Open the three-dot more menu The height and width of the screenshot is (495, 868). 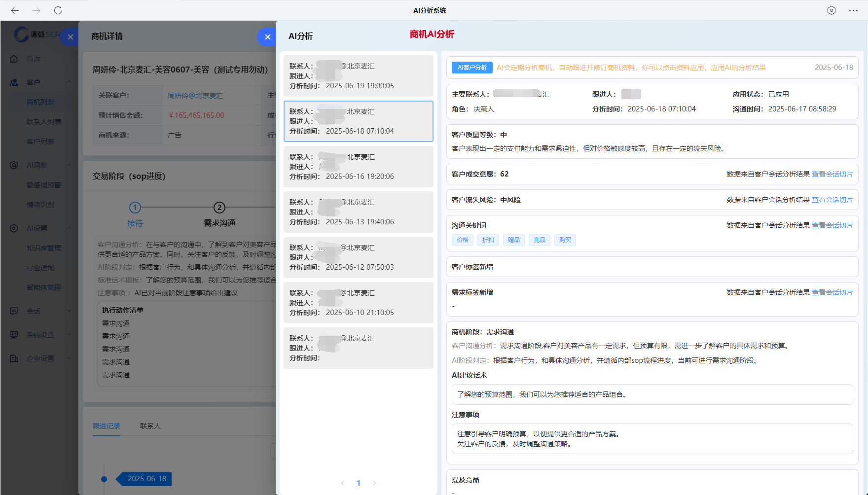[853, 10]
